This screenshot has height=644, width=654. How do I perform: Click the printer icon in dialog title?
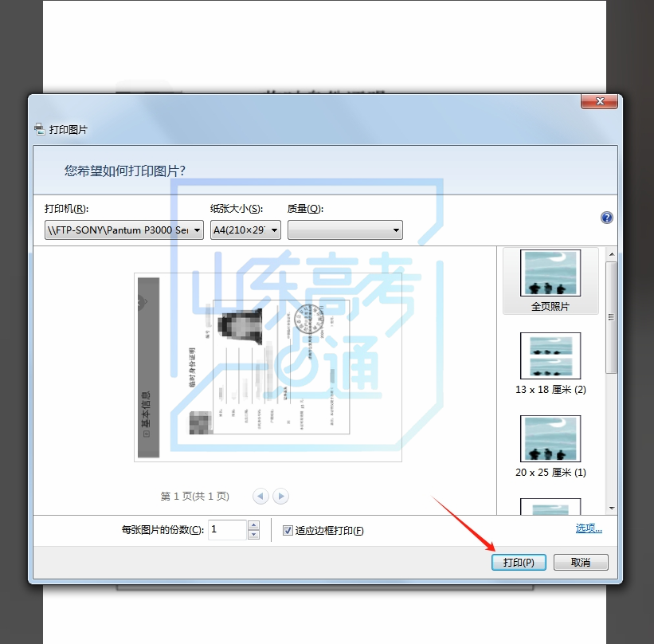click(39, 129)
